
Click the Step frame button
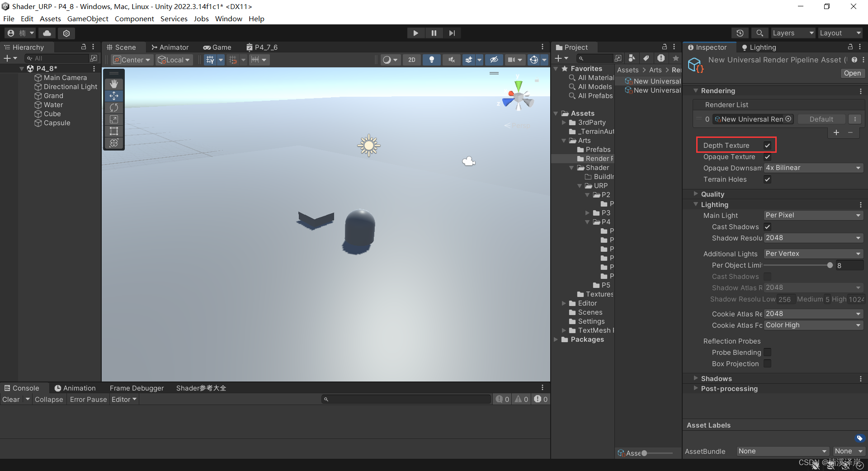tap(452, 33)
